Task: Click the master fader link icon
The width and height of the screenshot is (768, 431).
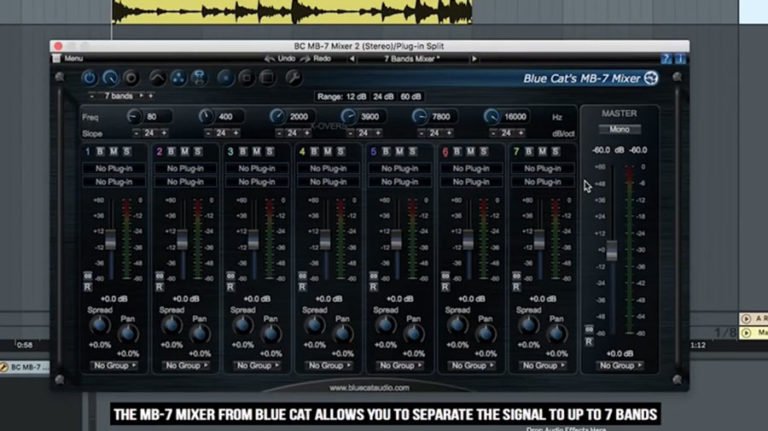Action: (x=589, y=329)
